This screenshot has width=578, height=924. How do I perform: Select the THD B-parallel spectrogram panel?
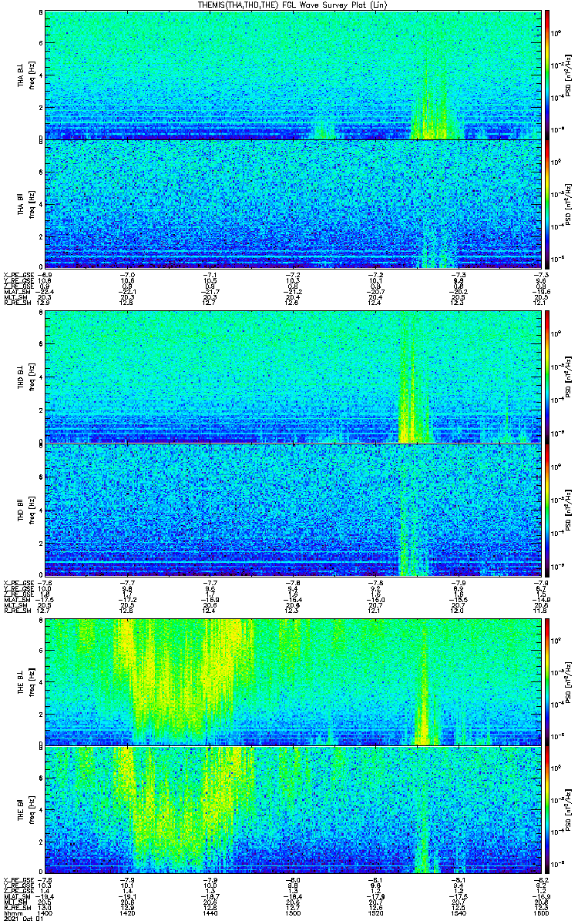(x=294, y=509)
